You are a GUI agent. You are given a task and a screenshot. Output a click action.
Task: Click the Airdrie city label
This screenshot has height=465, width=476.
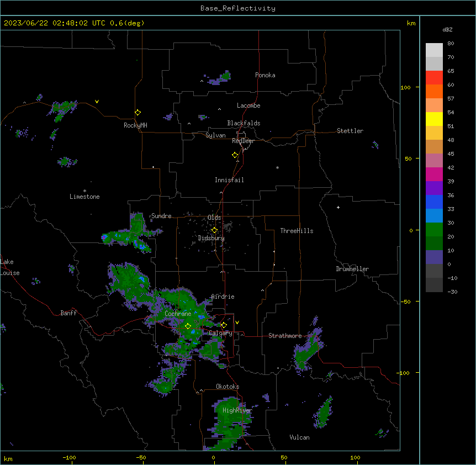coord(223,297)
